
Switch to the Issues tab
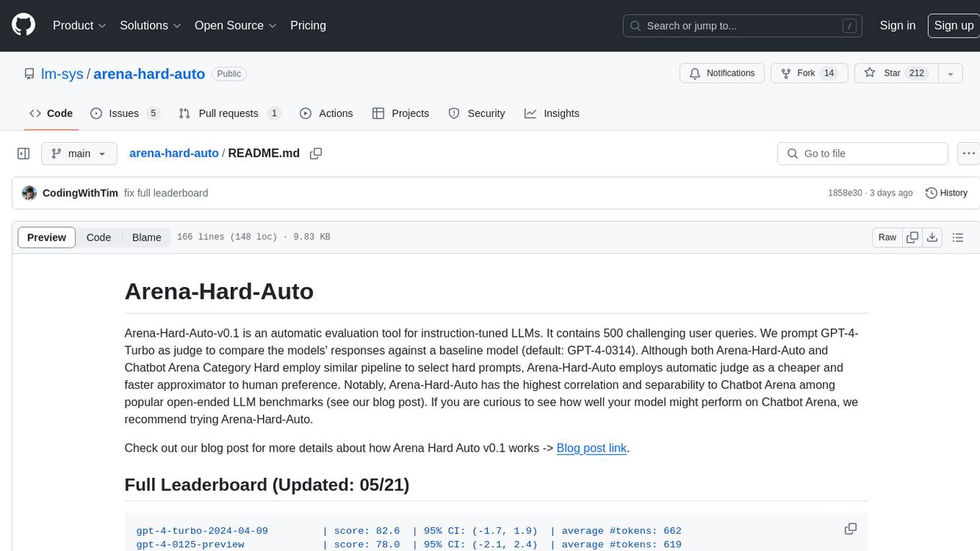tap(124, 113)
